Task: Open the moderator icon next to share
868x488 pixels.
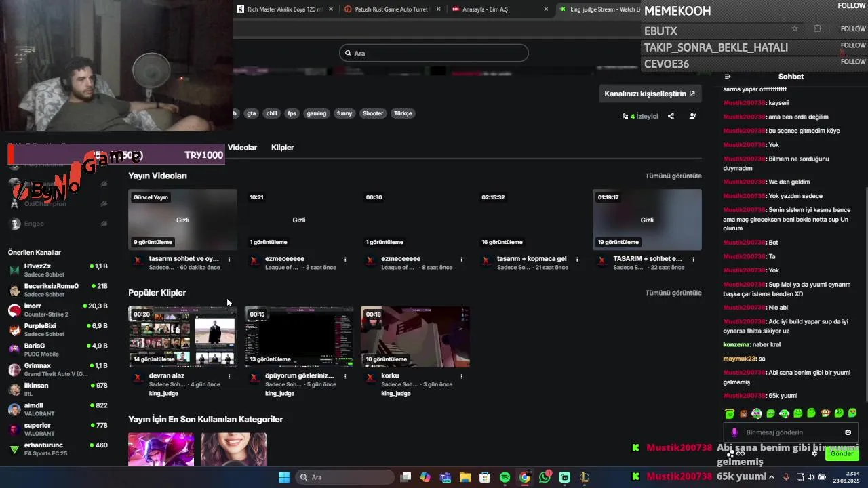Action: click(x=692, y=116)
